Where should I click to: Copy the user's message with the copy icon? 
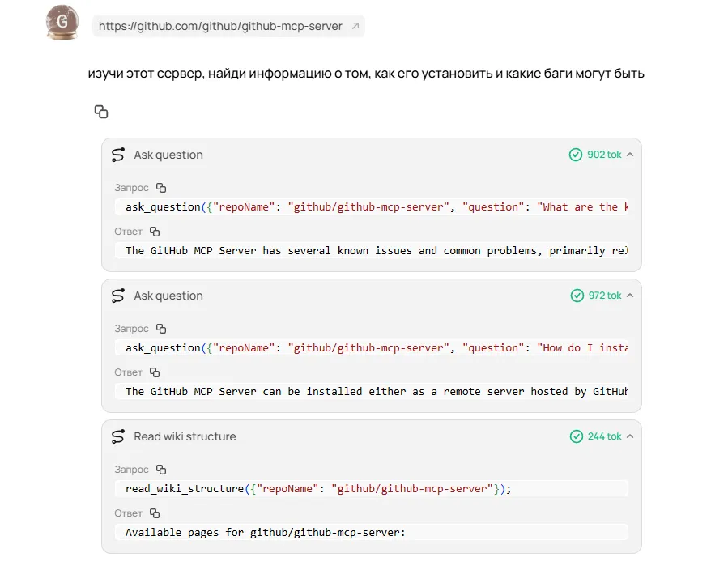[101, 112]
